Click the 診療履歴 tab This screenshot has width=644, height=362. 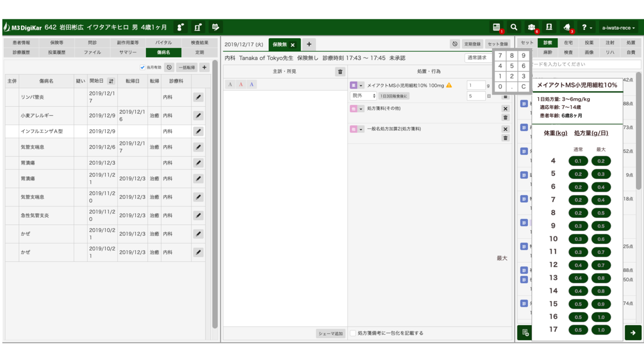point(21,53)
